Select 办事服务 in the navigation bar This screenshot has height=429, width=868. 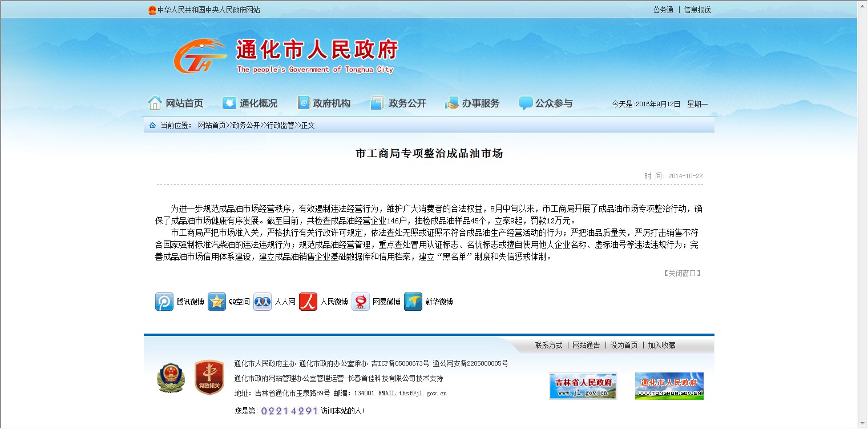click(x=473, y=103)
